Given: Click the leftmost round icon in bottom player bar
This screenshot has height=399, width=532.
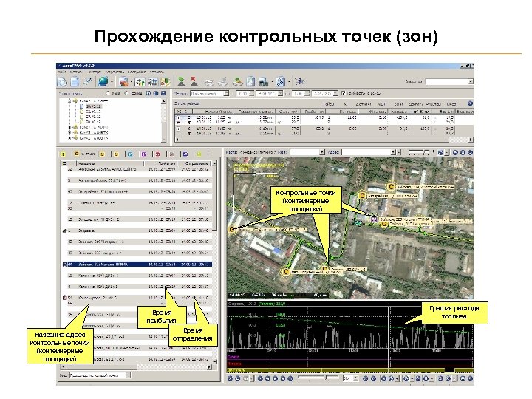Looking at the screenshot, I should click(230, 378).
